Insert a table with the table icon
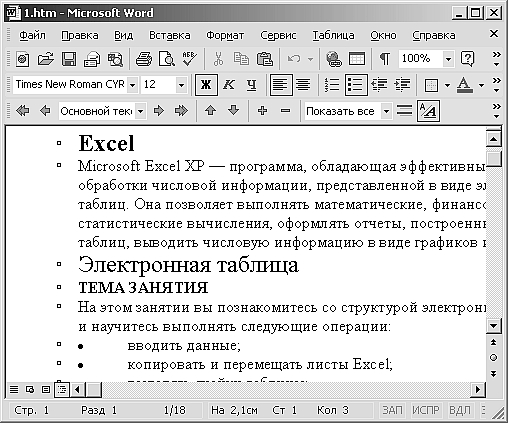This screenshot has width=508, height=423. (357, 59)
